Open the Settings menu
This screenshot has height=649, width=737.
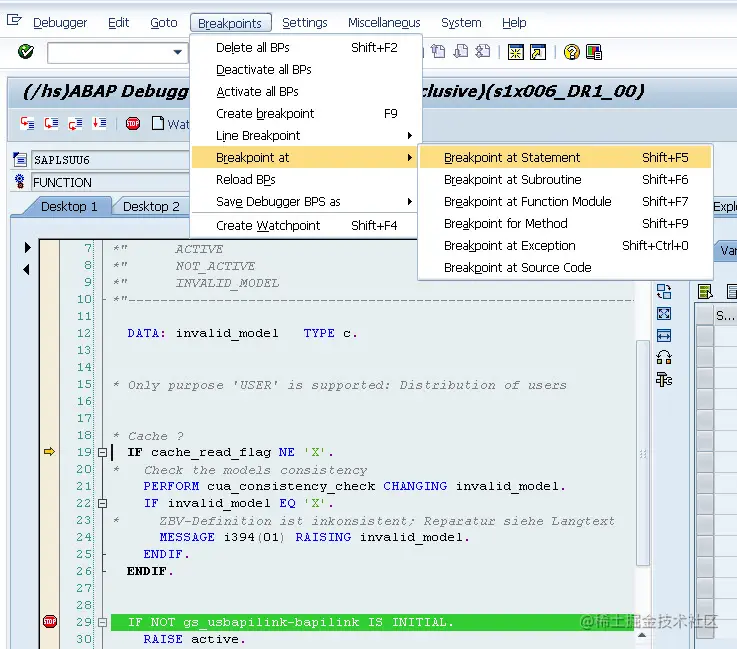click(305, 23)
